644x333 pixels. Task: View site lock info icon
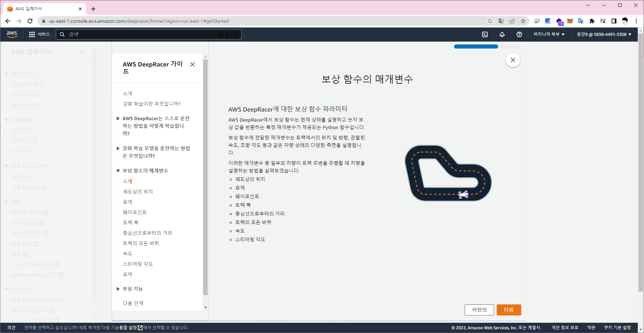coord(43,21)
